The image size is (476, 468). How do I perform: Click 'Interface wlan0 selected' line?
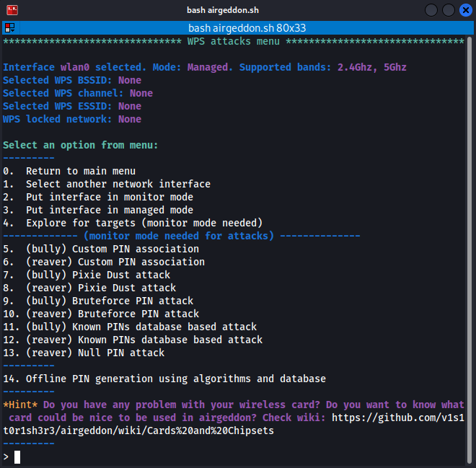(74, 67)
